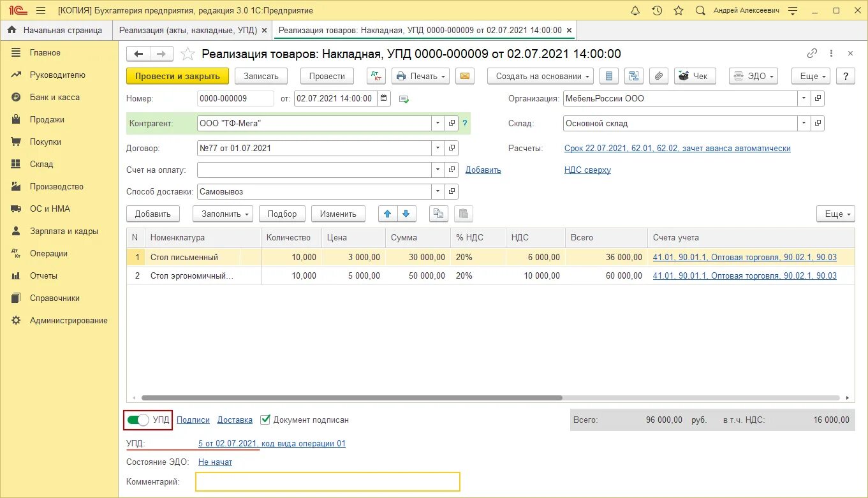Expand Счет на оплату dropdown

click(438, 170)
